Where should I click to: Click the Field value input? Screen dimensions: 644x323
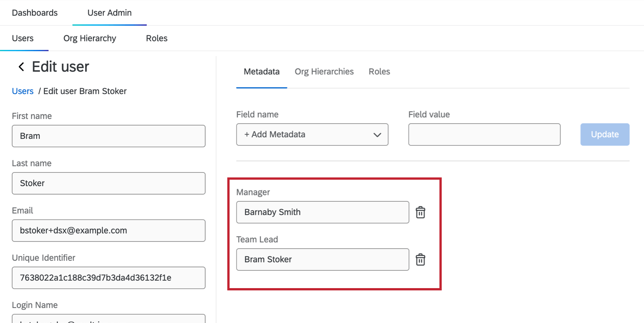(x=484, y=135)
